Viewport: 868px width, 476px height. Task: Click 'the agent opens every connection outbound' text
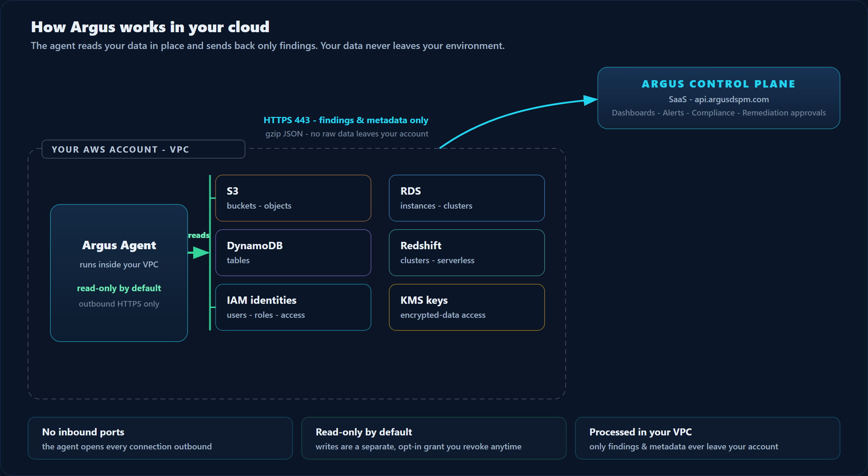tap(127, 447)
